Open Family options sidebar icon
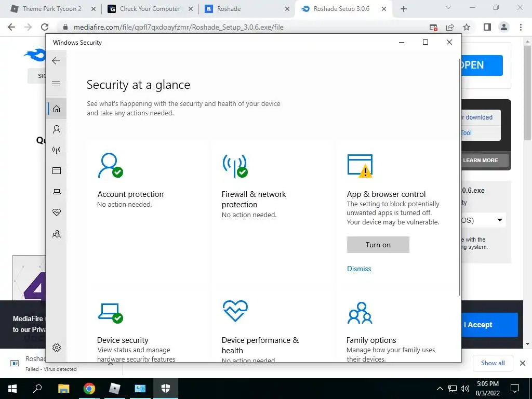 pyautogui.click(x=56, y=234)
